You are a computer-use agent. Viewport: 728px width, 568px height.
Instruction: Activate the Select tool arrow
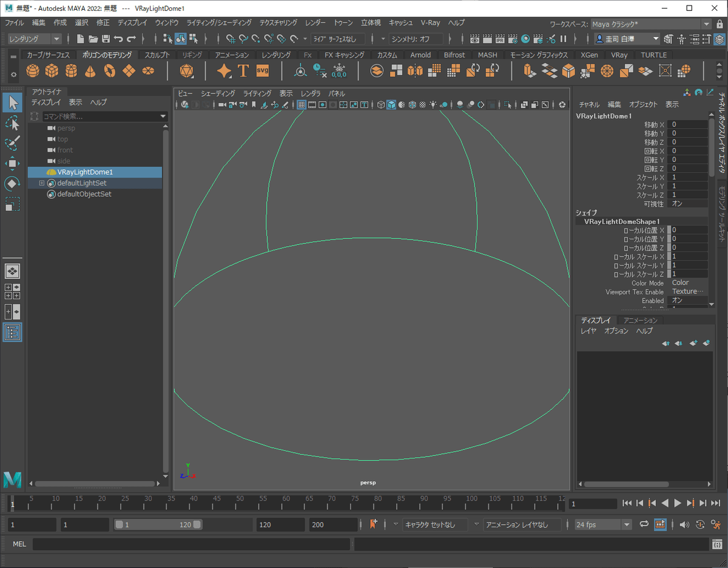pos(12,102)
